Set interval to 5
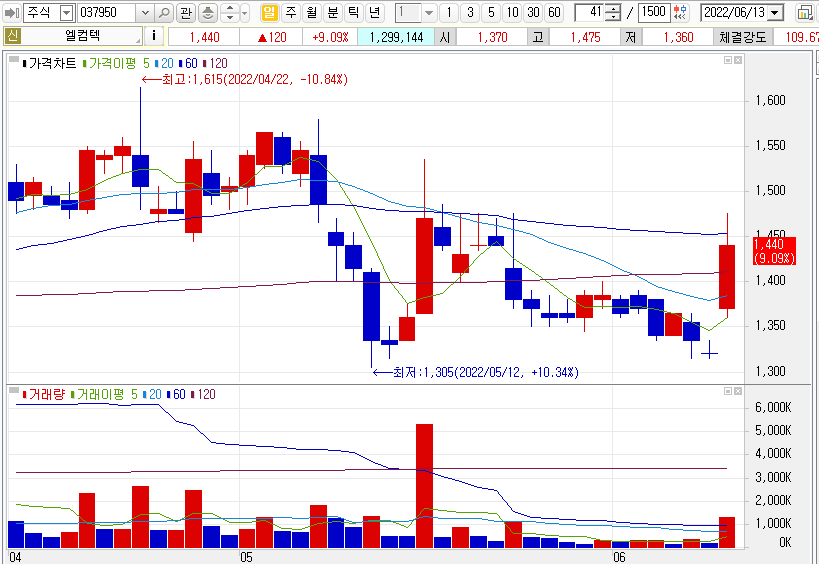819x564 pixels. [x=491, y=12]
